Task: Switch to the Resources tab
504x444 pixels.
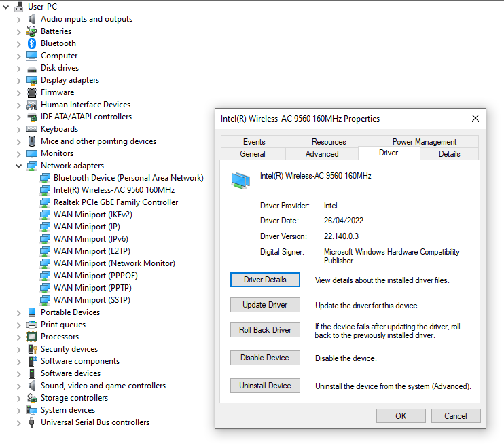Action: (x=329, y=142)
